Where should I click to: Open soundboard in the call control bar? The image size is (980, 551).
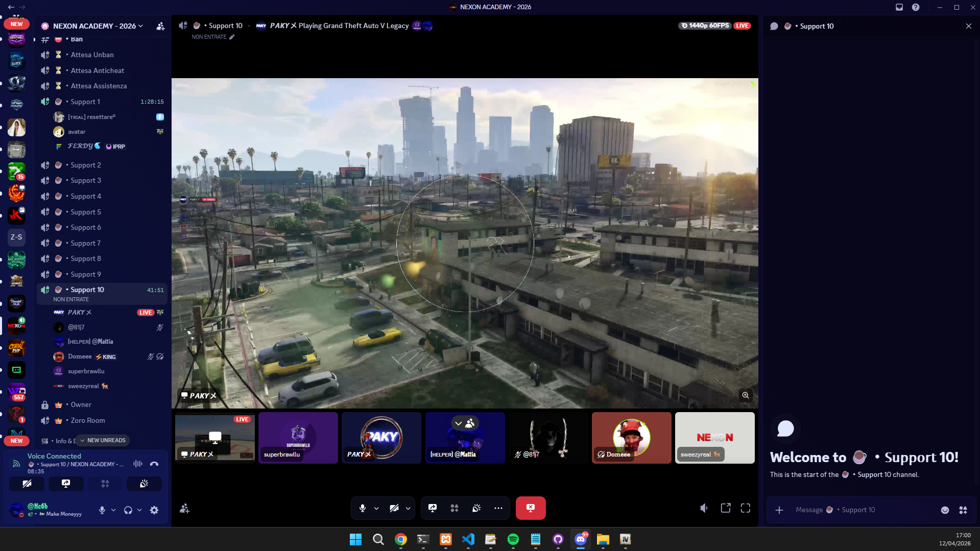[x=476, y=508]
